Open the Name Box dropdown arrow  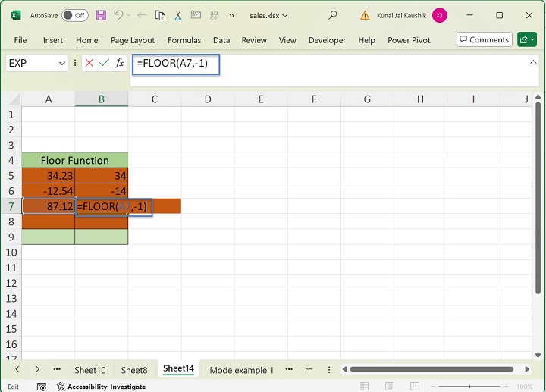(62, 64)
